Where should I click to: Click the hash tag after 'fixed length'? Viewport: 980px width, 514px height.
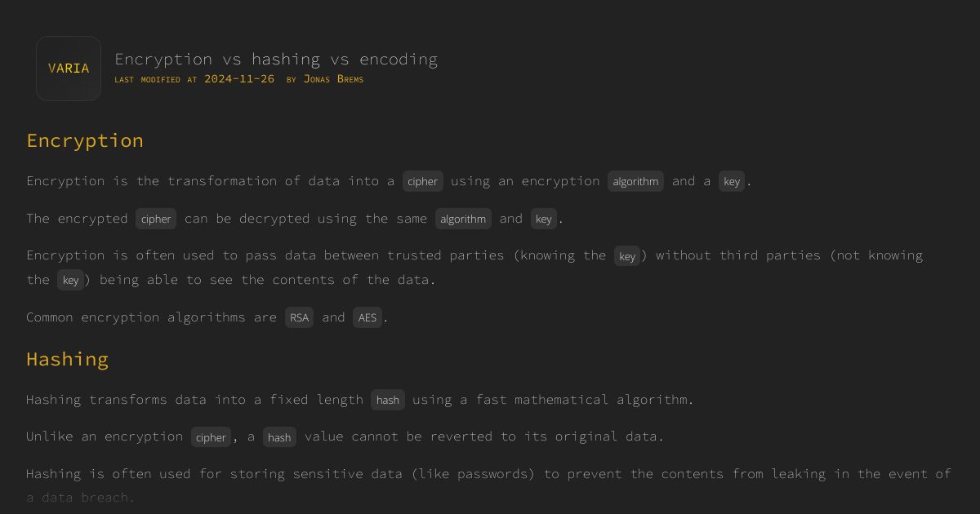pyautogui.click(x=388, y=400)
